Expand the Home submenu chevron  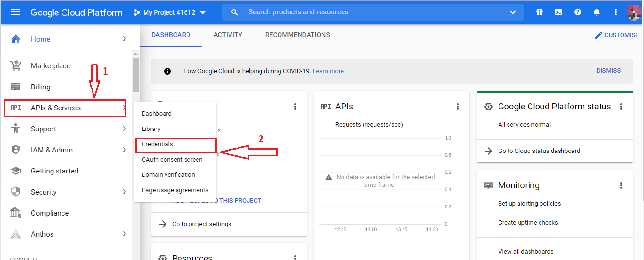coord(124,39)
